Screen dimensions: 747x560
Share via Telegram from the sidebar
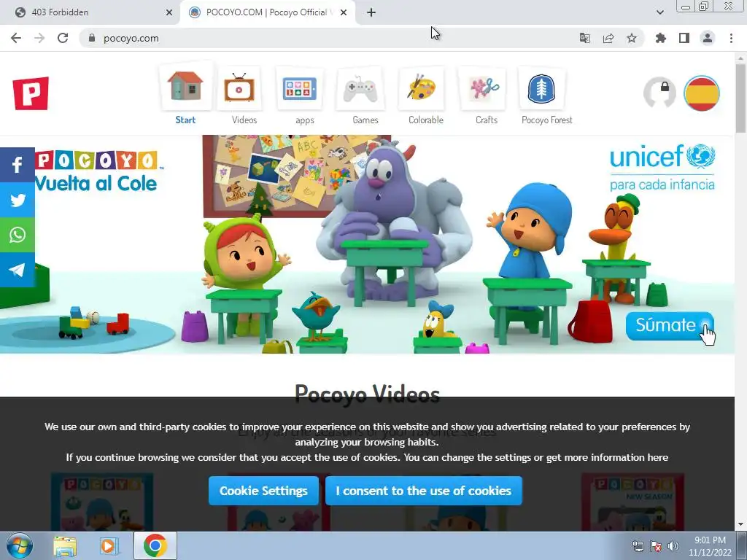tap(18, 270)
